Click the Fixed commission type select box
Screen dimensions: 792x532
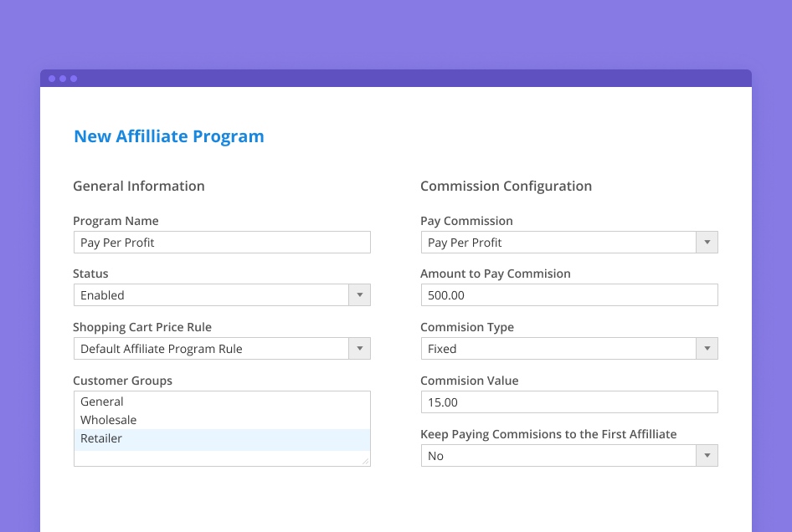558,349
